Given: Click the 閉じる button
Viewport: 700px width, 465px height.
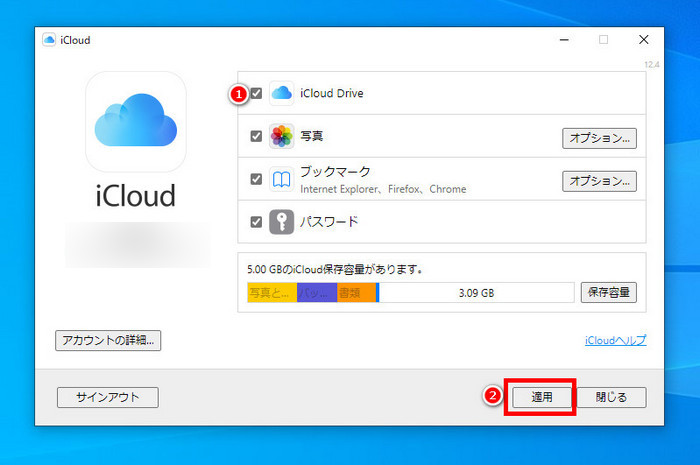Looking at the screenshot, I should coord(612,397).
